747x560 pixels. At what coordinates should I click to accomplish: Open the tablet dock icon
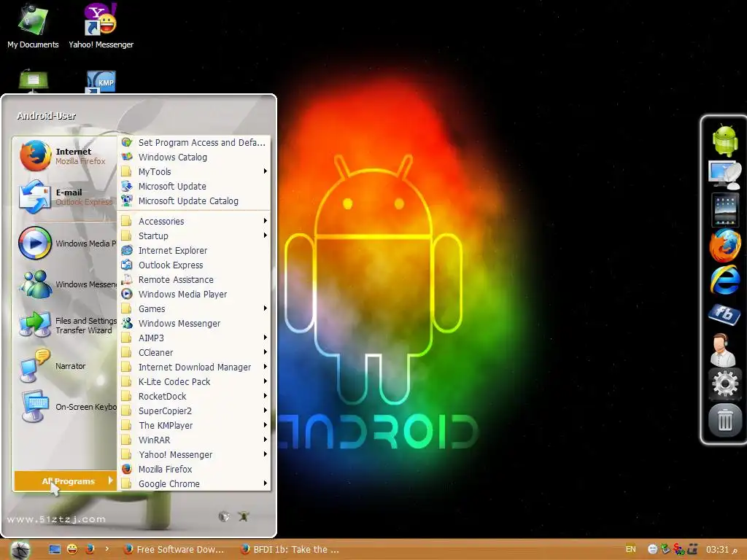[x=724, y=209]
